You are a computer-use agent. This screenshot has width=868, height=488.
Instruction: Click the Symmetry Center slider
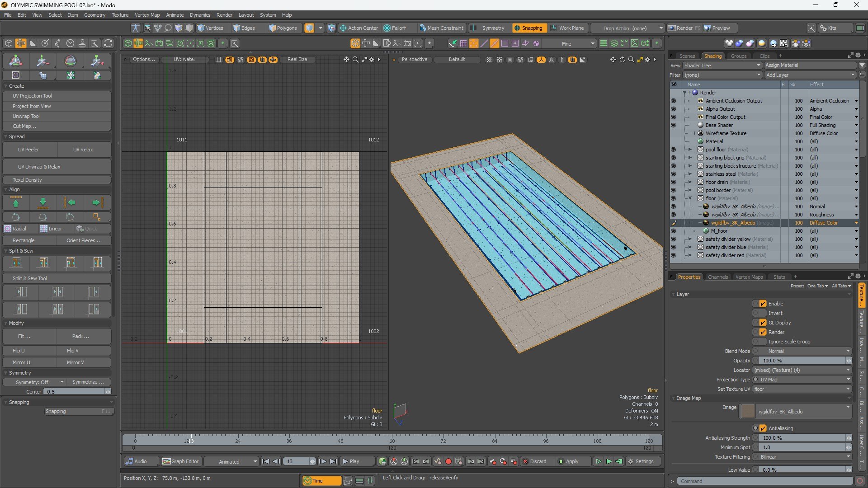pos(77,392)
